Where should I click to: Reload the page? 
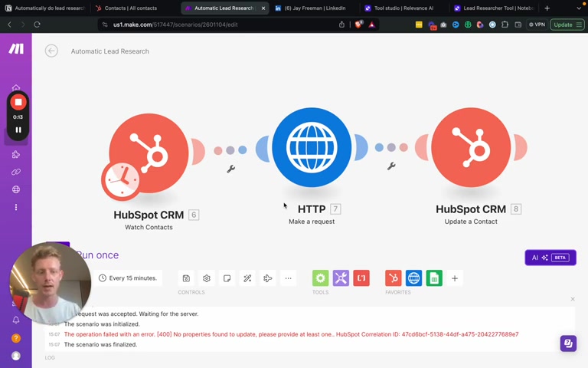point(37,25)
